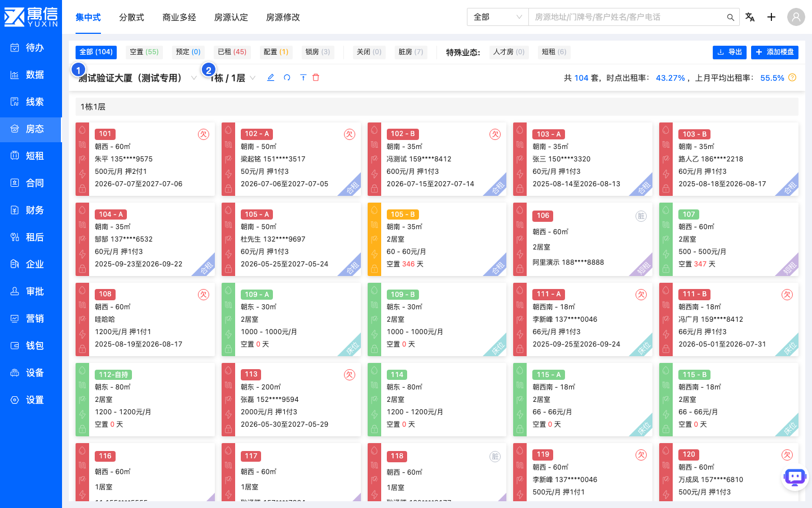Open 设备 in the sidebar

pos(31,373)
